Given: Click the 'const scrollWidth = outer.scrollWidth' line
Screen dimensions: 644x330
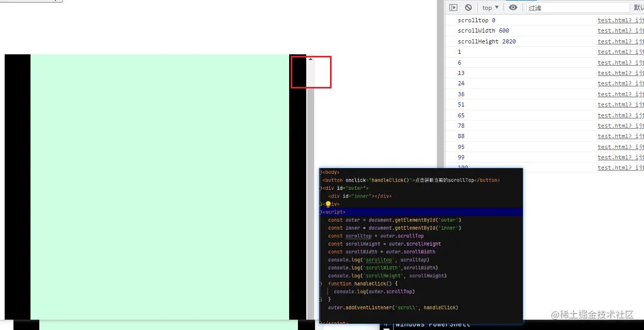Looking at the screenshot, I should point(382,252).
